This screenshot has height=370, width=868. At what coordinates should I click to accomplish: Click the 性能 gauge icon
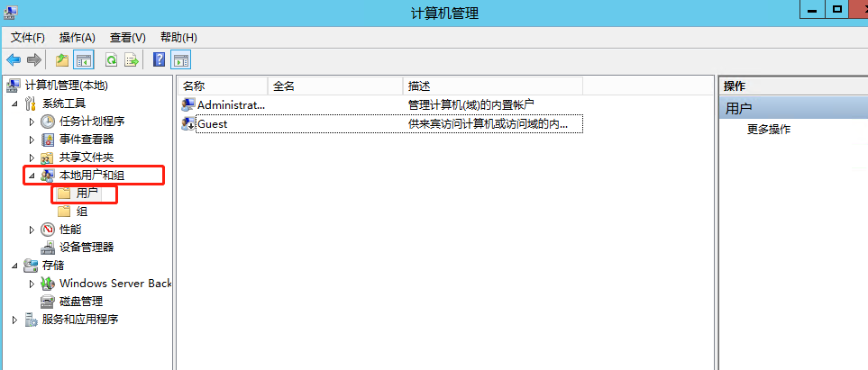click(x=48, y=229)
